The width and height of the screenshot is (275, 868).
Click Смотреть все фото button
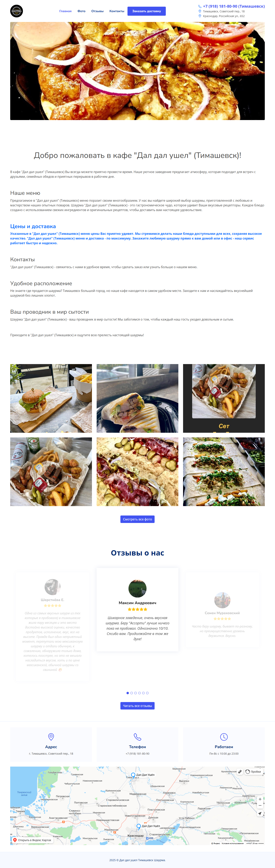[137, 519]
